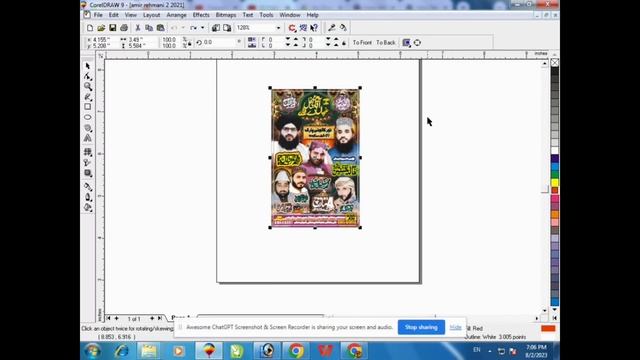Click the Print icon

124,28
